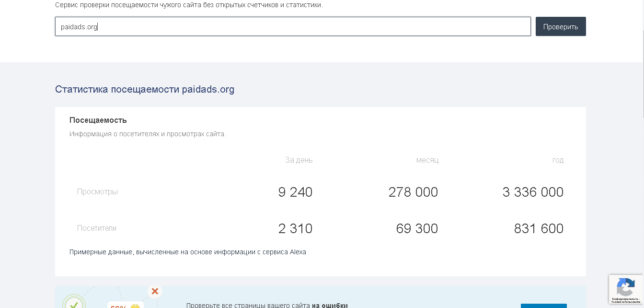Click the daily views value 9 240

[x=296, y=192]
